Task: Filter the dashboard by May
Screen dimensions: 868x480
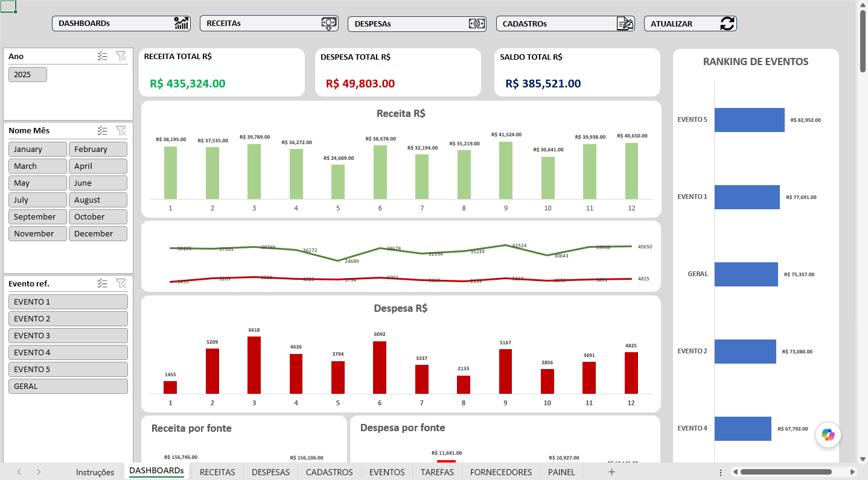Action: 37,183
